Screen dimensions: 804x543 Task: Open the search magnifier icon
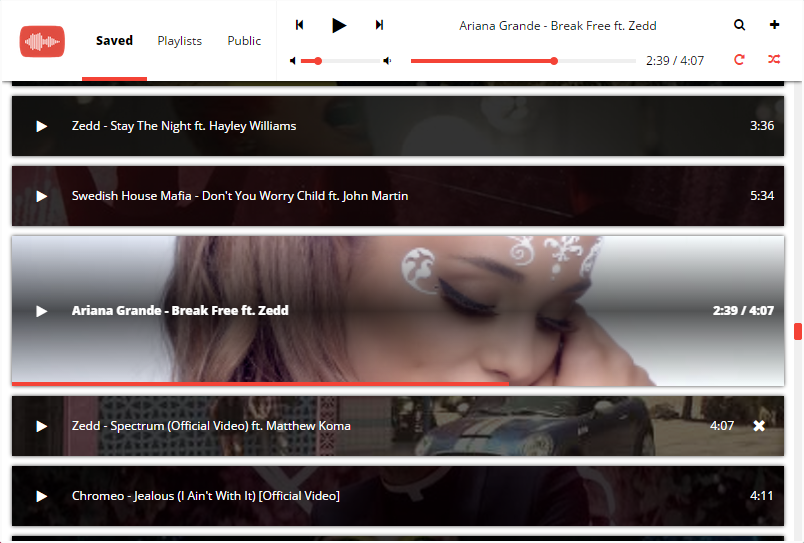click(x=739, y=25)
